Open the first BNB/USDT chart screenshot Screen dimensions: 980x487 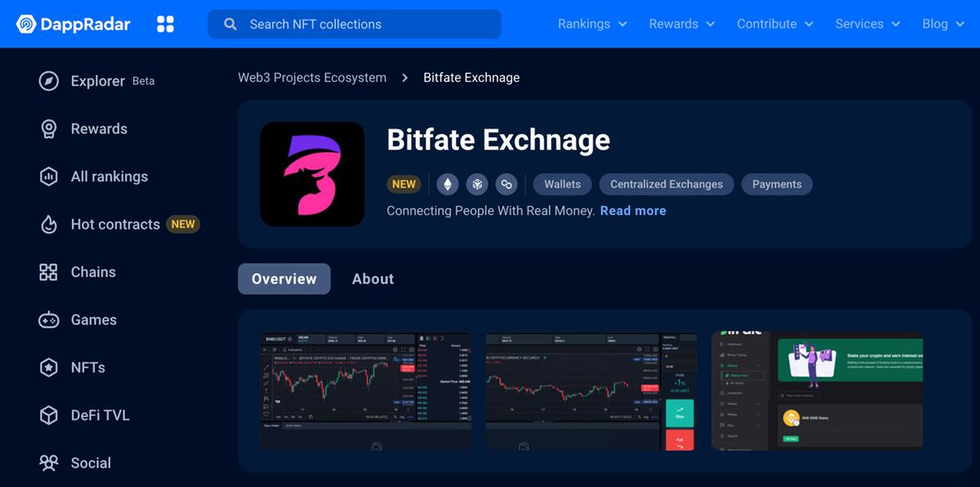pos(366,391)
